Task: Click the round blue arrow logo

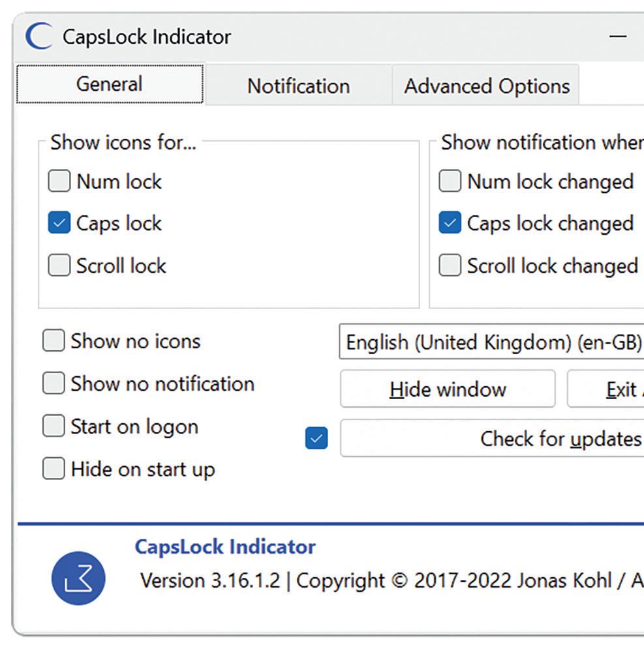Action: click(x=78, y=578)
